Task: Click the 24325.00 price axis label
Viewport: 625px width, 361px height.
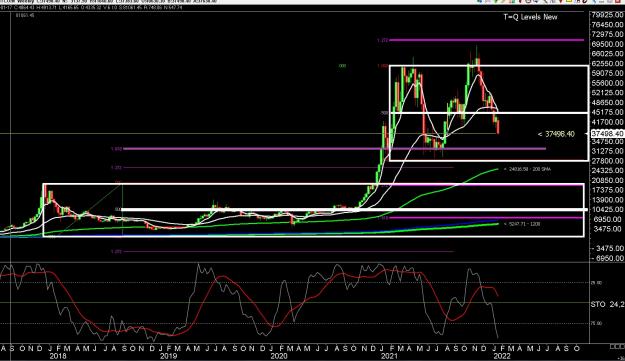Action: tap(607, 171)
